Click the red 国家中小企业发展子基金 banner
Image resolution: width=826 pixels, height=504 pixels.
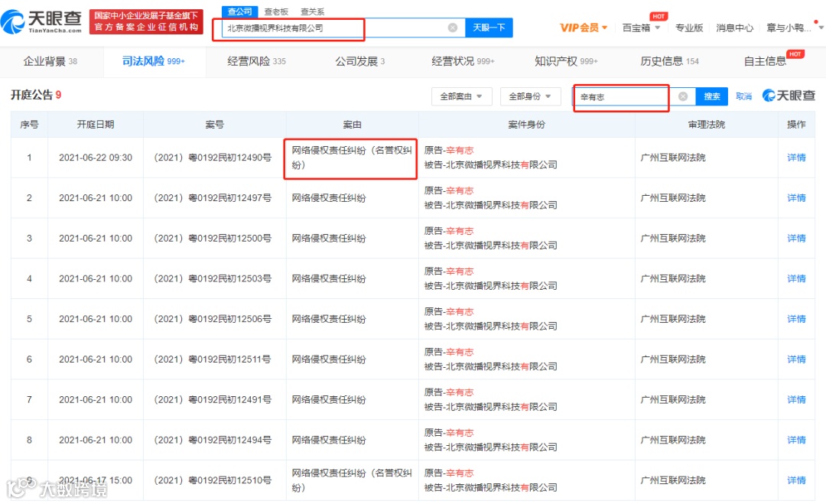(x=146, y=21)
